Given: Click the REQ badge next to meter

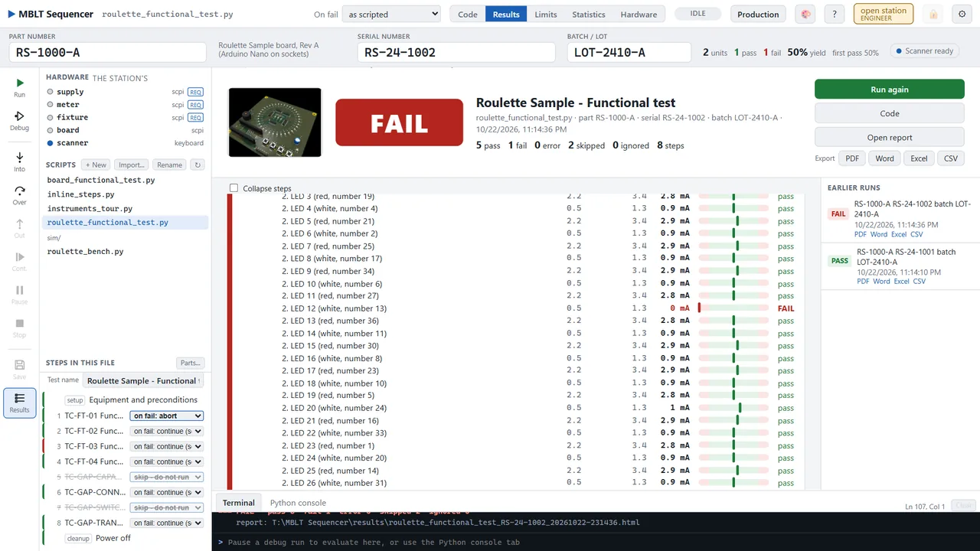Looking at the screenshot, I should click(195, 105).
